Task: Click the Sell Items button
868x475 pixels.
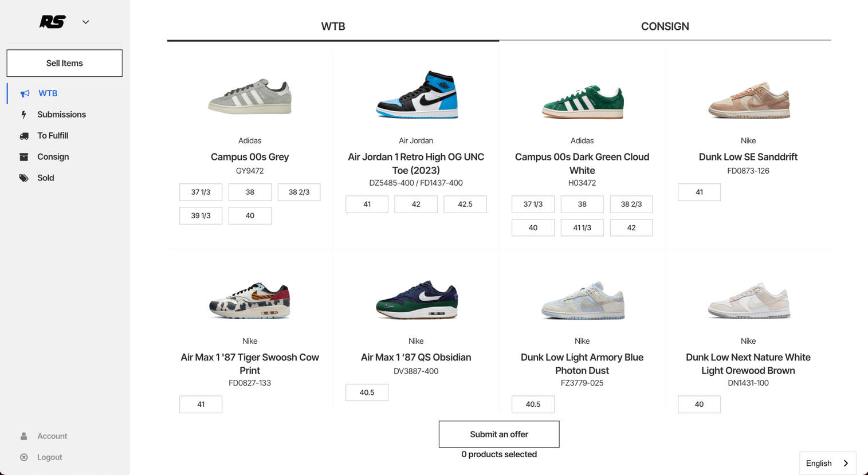Action: pos(64,63)
